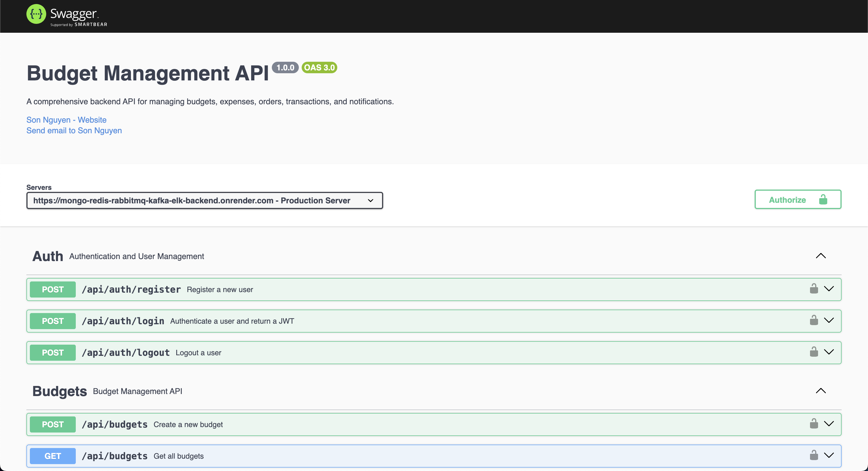
Task: Click 'Get all budgets' description
Action: (x=179, y=457)
